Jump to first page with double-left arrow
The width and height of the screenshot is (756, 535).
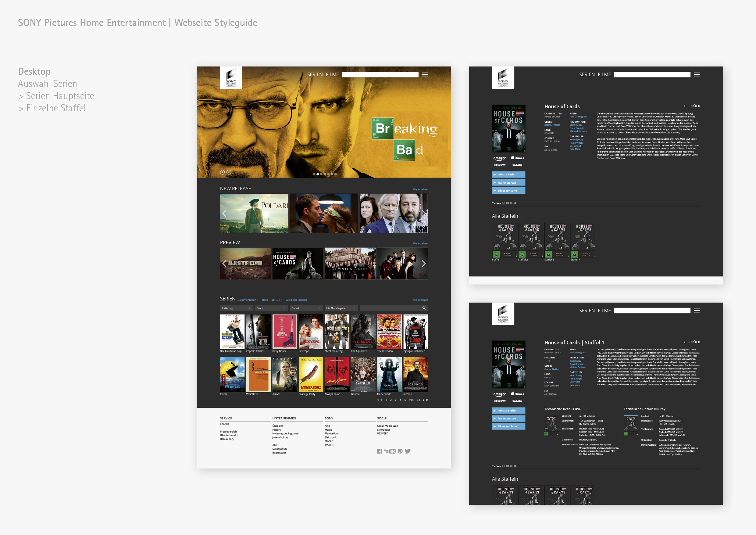point(378,400)
